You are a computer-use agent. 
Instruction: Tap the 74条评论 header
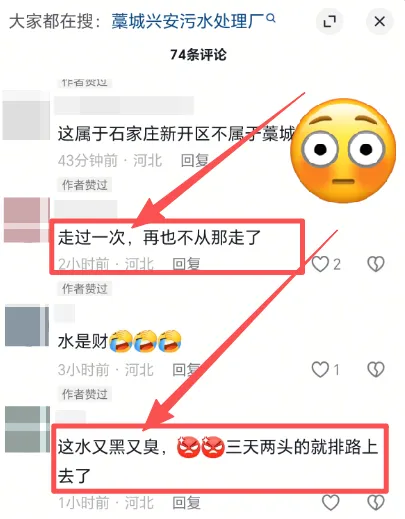198,55
